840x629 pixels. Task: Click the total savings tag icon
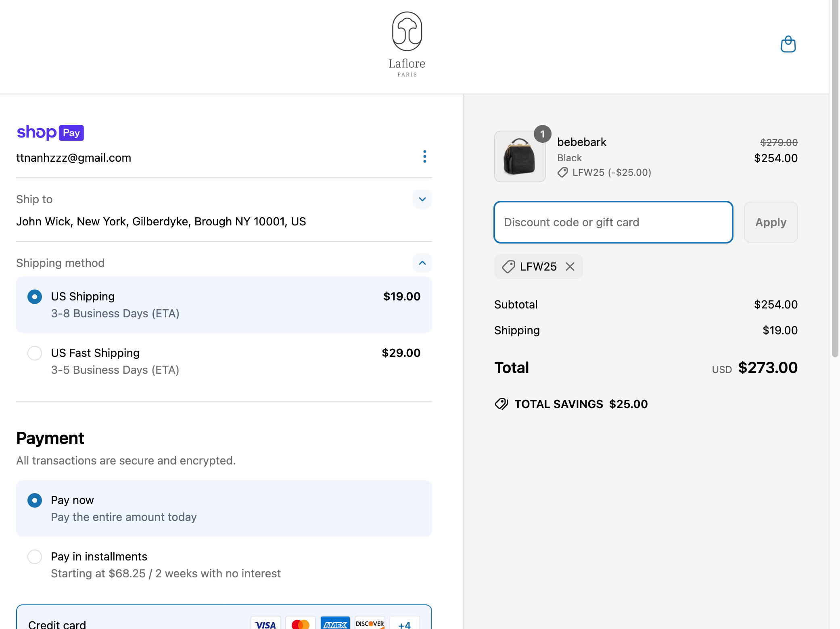coord(501,404)
